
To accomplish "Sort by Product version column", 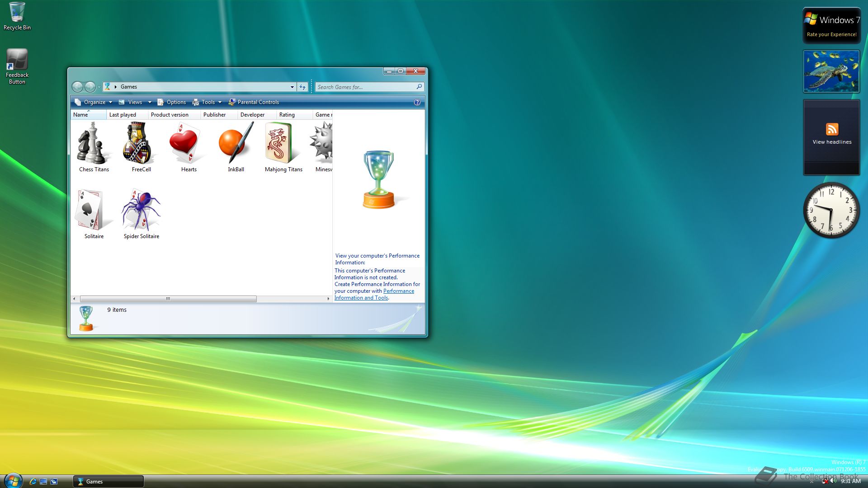I will [x=174, y=115].
